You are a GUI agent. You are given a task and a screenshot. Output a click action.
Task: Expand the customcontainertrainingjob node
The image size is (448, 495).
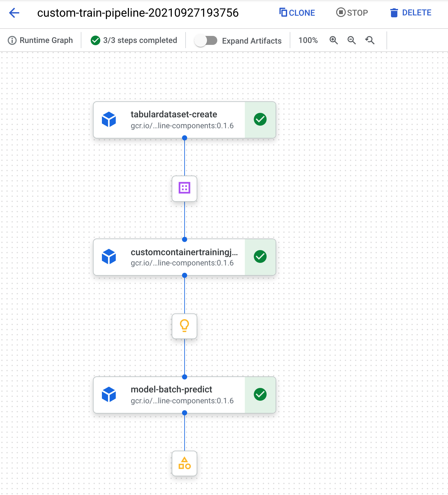point(184,257)
